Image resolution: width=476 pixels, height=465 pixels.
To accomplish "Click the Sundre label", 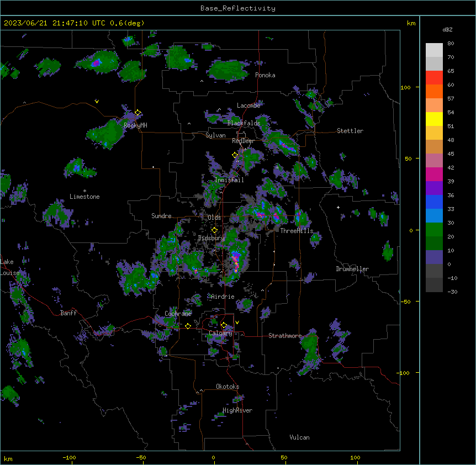I will [161, 216].
